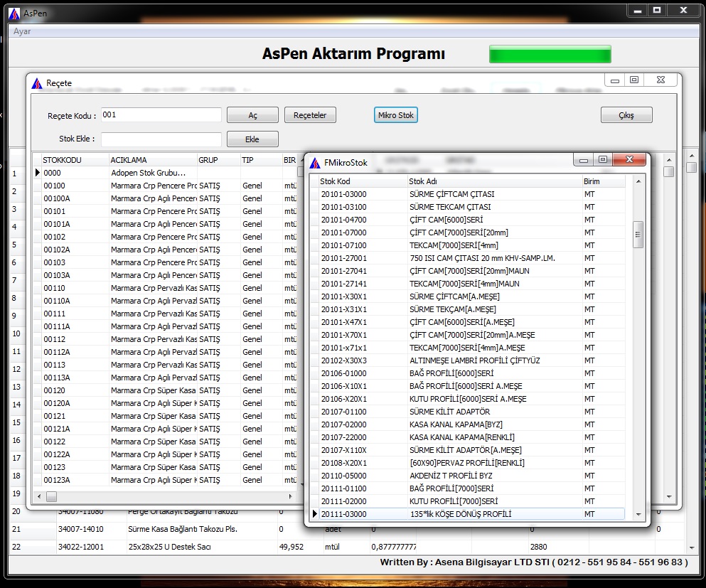The image size is (706, 588).
Task: Click the FMikroStok window logo icon
Action: pos(315,163)
